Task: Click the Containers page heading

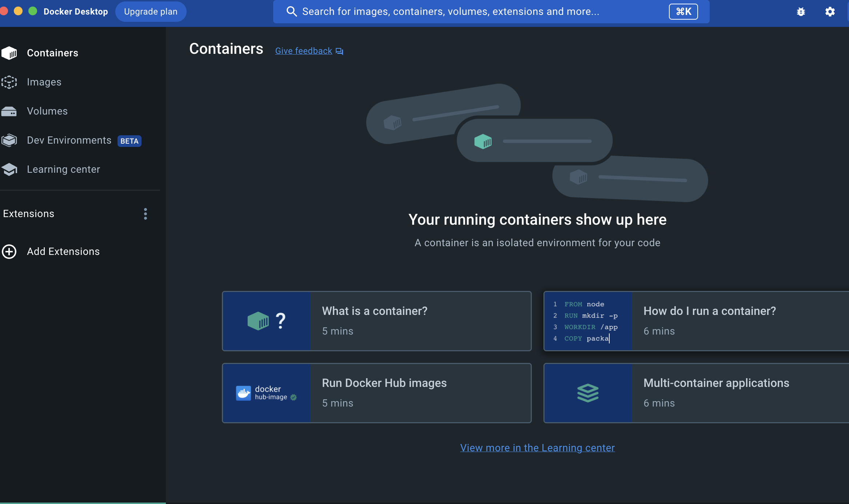Action: [226, 49]
